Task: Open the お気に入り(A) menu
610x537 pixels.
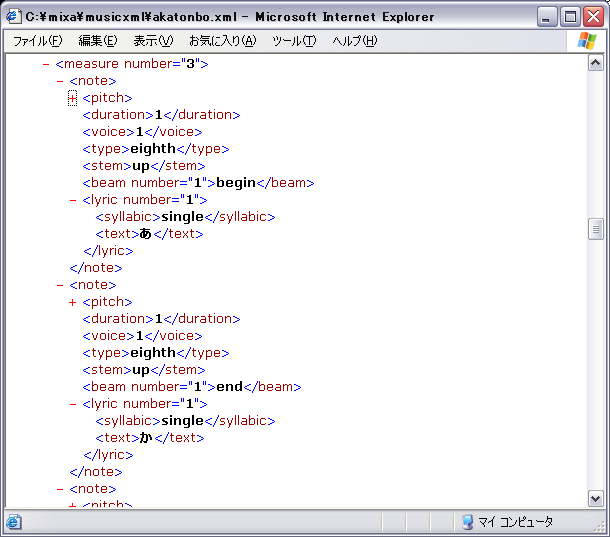Action: tap(223, 40)
